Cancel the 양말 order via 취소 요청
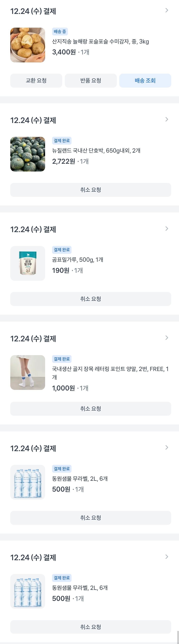The height and width of the screenshot is (644, 179). (91, 408)
